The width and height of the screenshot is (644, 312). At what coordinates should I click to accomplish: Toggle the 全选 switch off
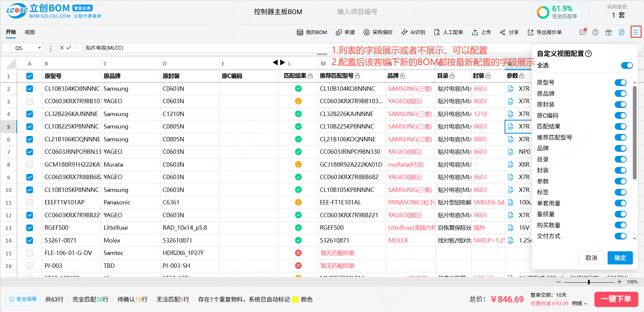click(627, 65)
